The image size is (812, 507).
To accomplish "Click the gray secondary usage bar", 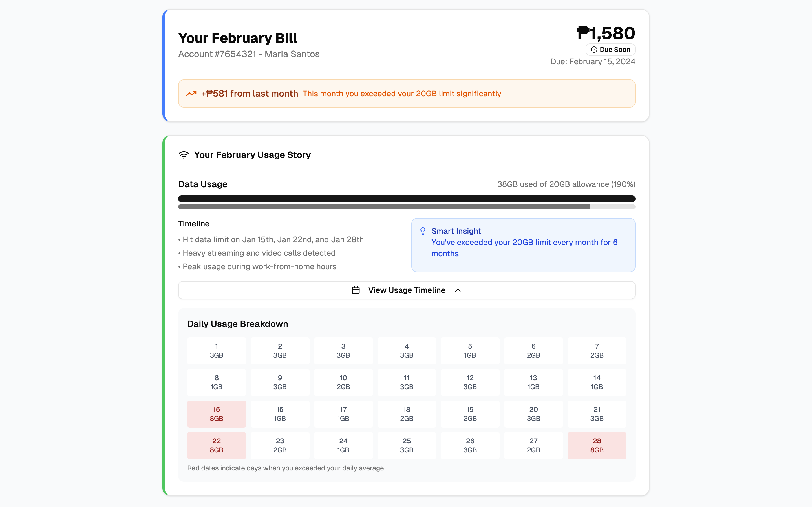I will click(383, 207).
